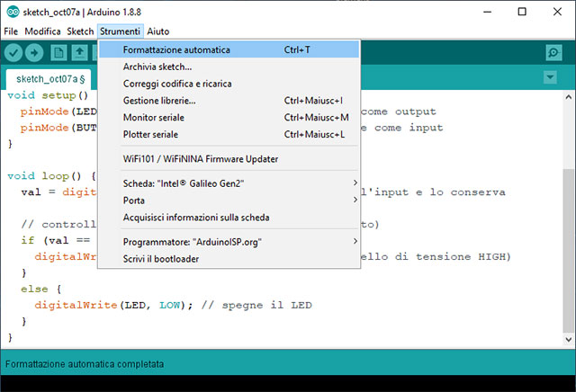Click the "// spegne il LED" comment
Viewport: 576px width, 392px height.
[x=256, y=306]
